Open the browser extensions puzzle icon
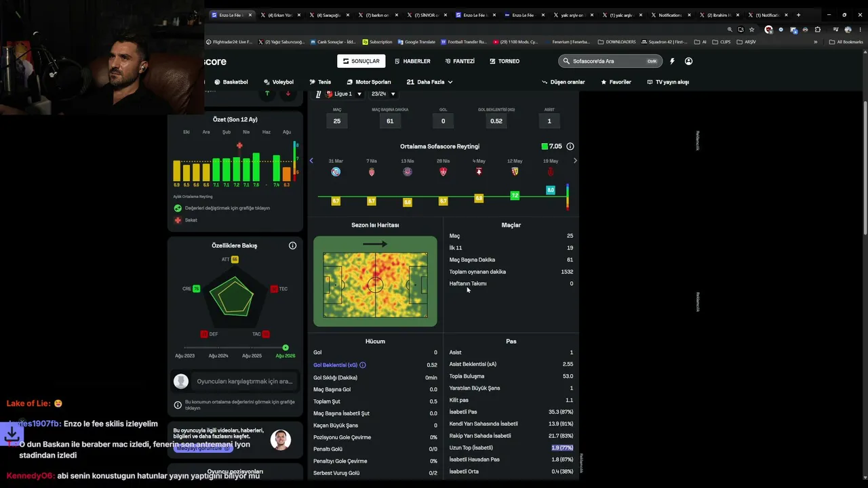The height and width of the screenshot is (488, 868). [818, 30]
